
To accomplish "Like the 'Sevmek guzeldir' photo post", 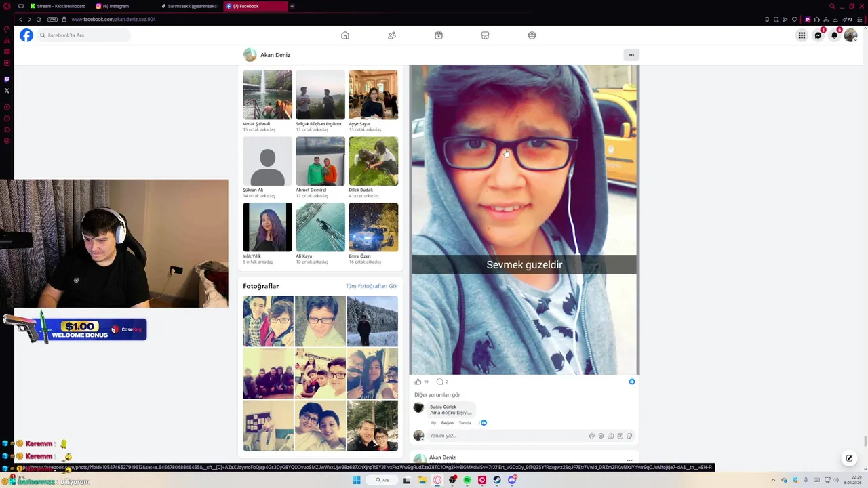I will (x=418, y=382).
